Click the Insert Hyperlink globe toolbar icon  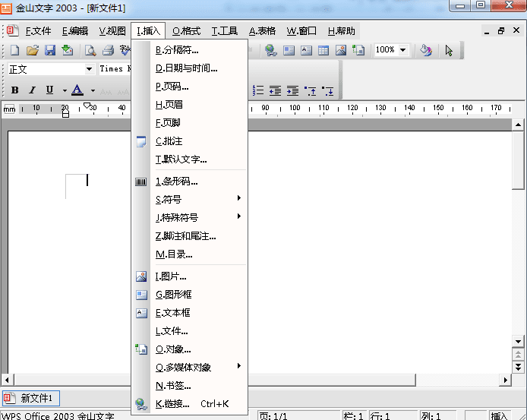pyautogui.click(x=271, y=50)
